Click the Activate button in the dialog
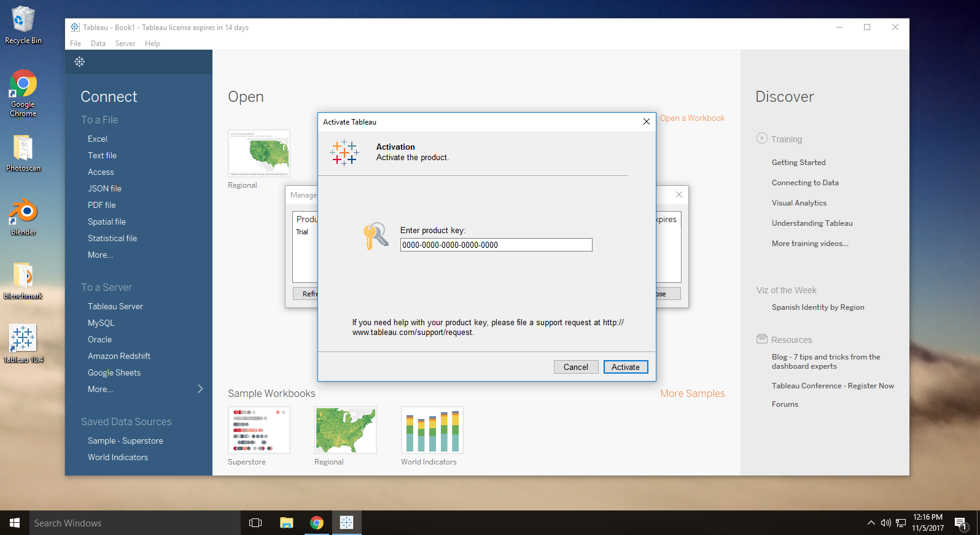Image resolution: width=980 pixels, height=535 pixels. coord(626,367)
